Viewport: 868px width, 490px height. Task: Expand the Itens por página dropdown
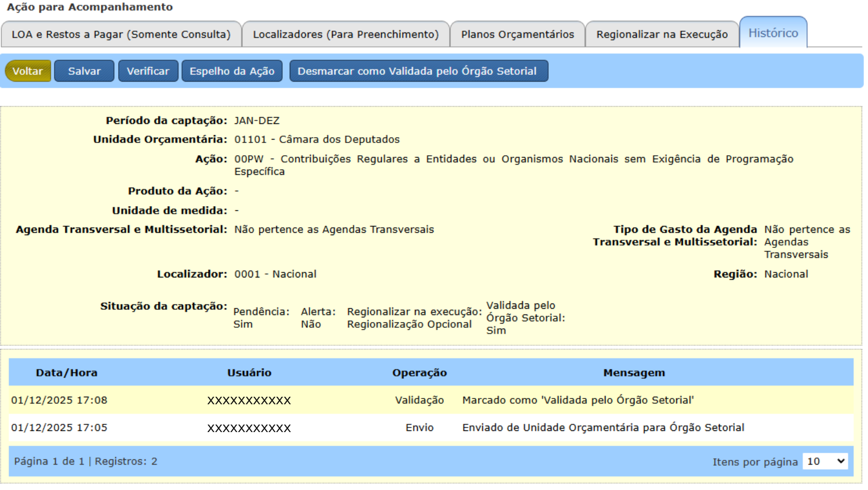click(x=825, y=462)
